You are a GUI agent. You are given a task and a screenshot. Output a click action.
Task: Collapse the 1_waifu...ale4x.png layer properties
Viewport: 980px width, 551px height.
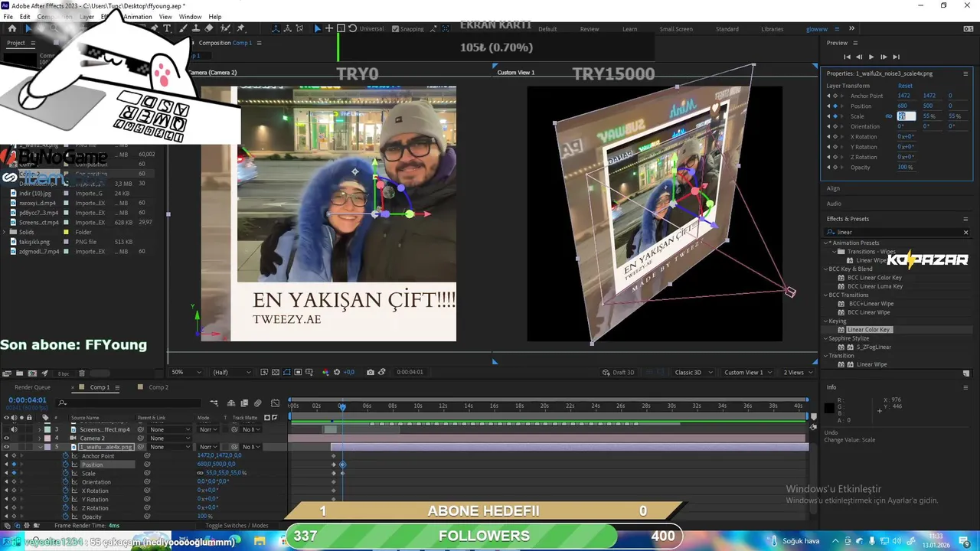(40, 447)
